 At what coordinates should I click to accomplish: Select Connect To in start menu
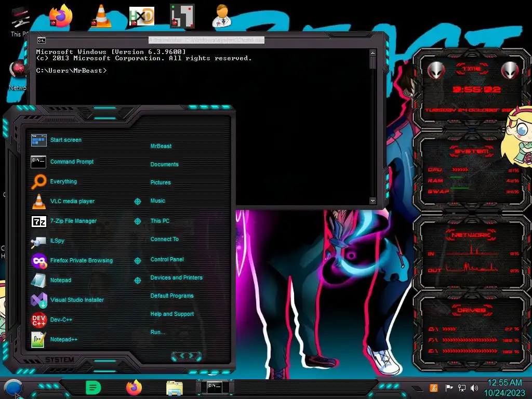tap(164, 239)
